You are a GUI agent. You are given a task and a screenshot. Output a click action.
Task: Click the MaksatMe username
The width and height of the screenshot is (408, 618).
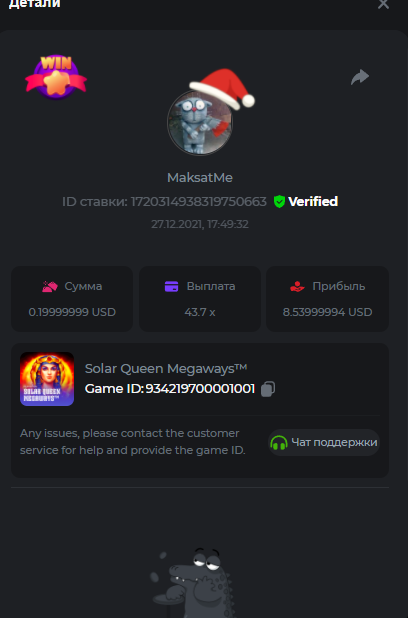pos(200,178)
